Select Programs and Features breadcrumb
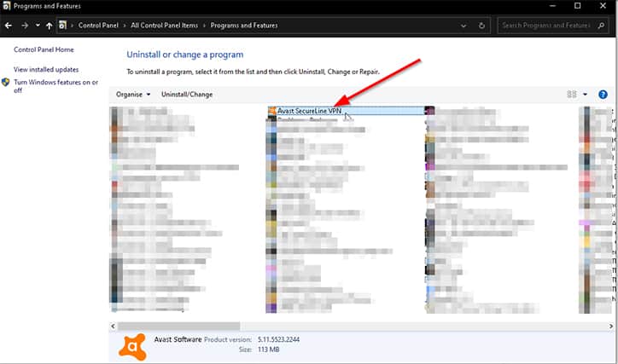This screenshot has height=364, width=618. (244, 26)
